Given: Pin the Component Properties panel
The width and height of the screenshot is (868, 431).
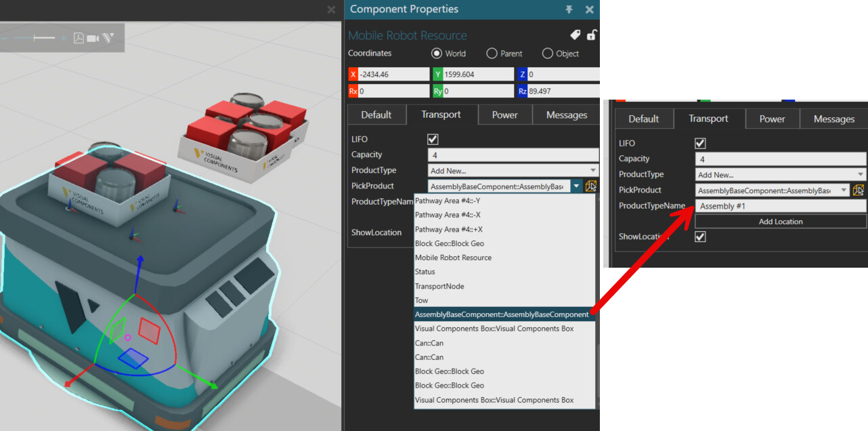Looking at the screenshot, I should (x=569, y=9).
